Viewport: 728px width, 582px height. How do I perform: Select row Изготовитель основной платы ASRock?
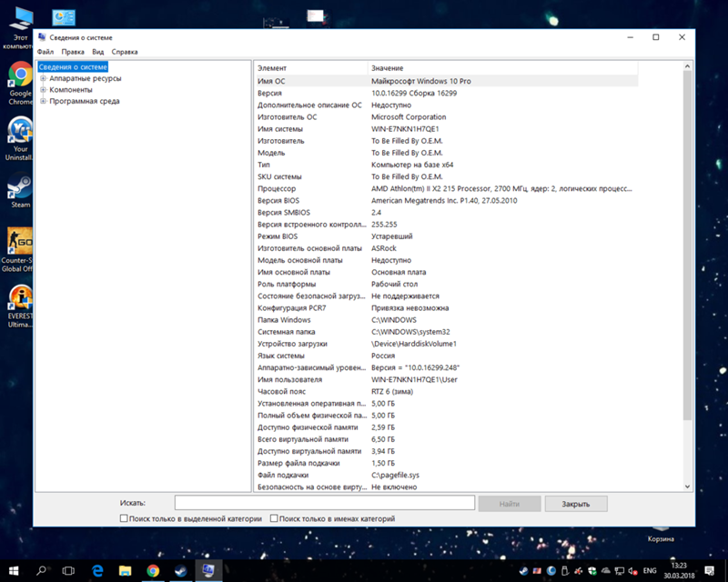pos(446,249)
